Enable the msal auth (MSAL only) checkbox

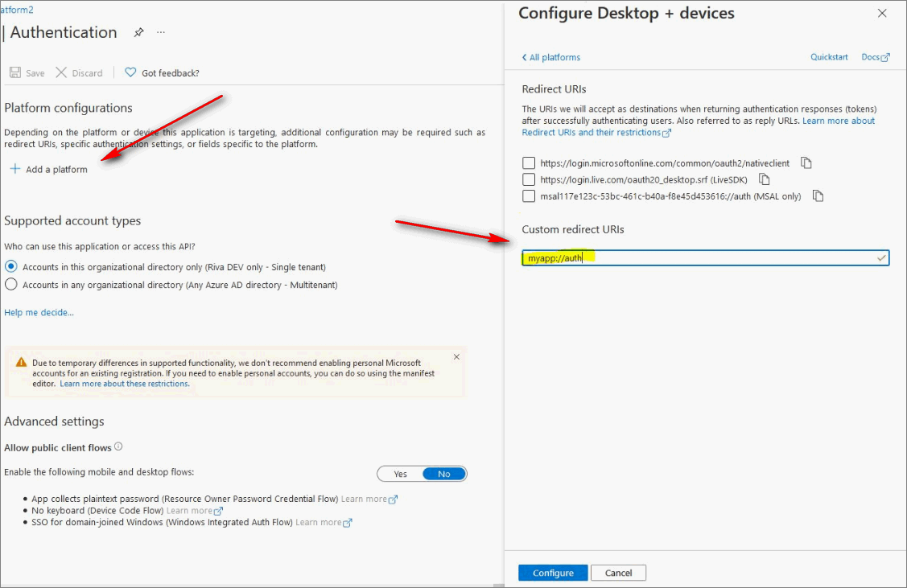tap(529, 196)
